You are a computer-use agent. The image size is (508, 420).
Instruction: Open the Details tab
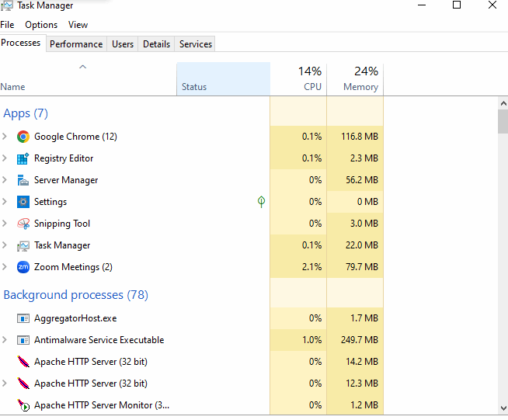tap(156, 44)
